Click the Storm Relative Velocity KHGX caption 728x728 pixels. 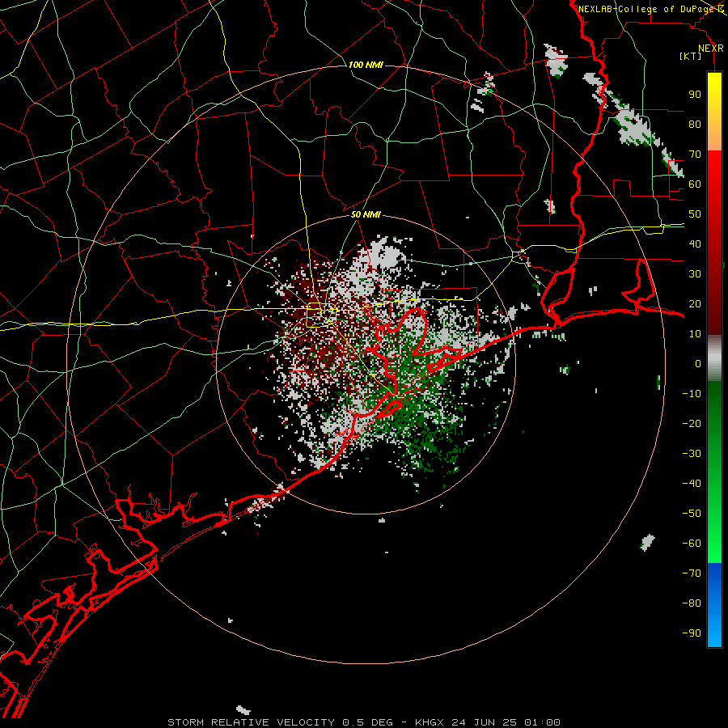click(x=364, y=722)
